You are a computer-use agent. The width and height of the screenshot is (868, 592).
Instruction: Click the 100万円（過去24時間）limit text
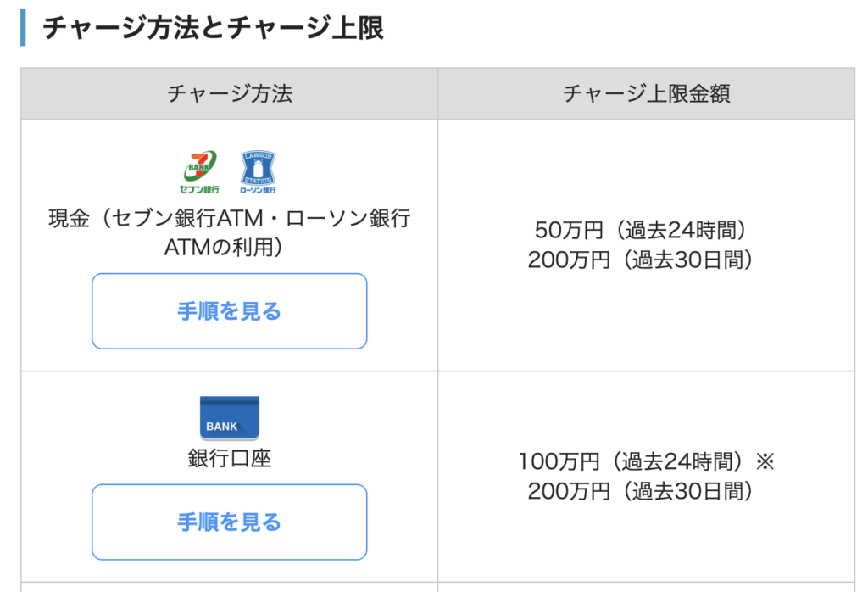634,462
